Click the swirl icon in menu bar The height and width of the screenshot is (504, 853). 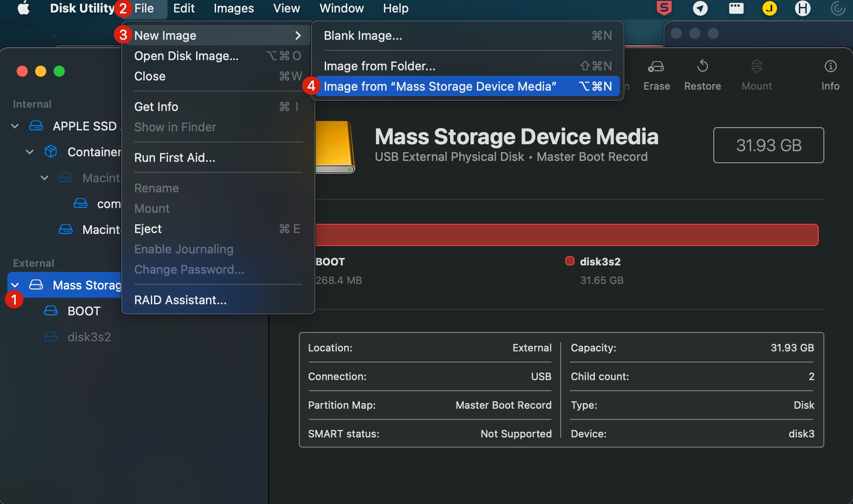838,8
